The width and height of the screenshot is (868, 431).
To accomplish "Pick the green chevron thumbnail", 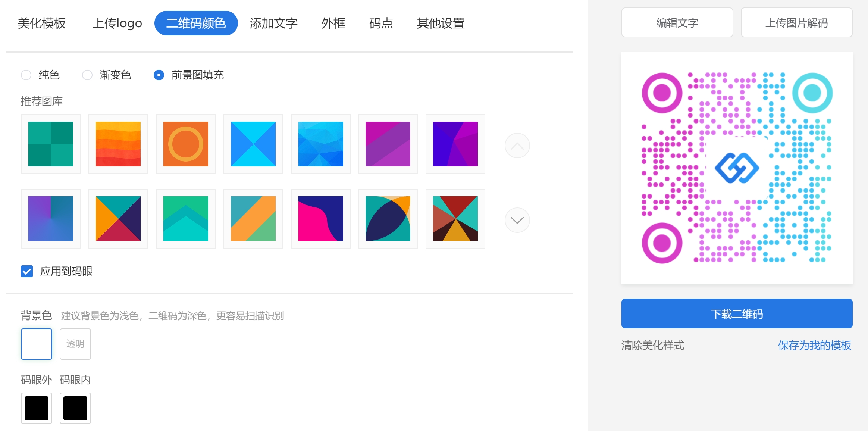I will tap(186, 219).
